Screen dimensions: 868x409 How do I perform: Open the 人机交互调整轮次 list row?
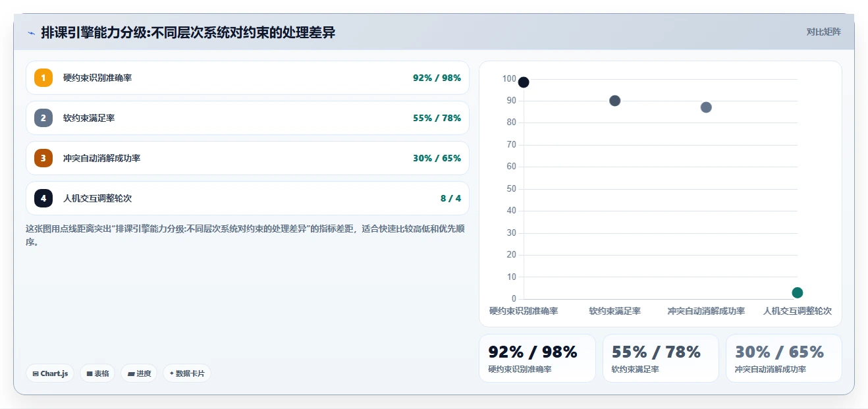(x=248, y=198)
